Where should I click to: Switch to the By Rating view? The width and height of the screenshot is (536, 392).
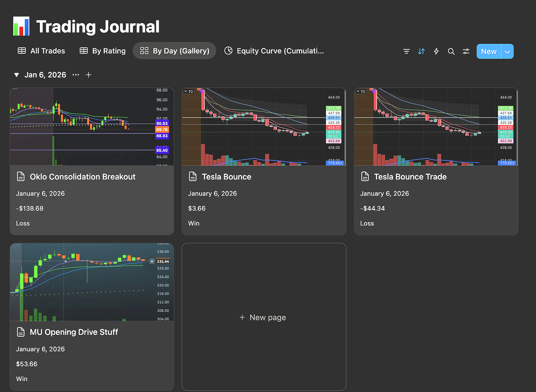102,51
